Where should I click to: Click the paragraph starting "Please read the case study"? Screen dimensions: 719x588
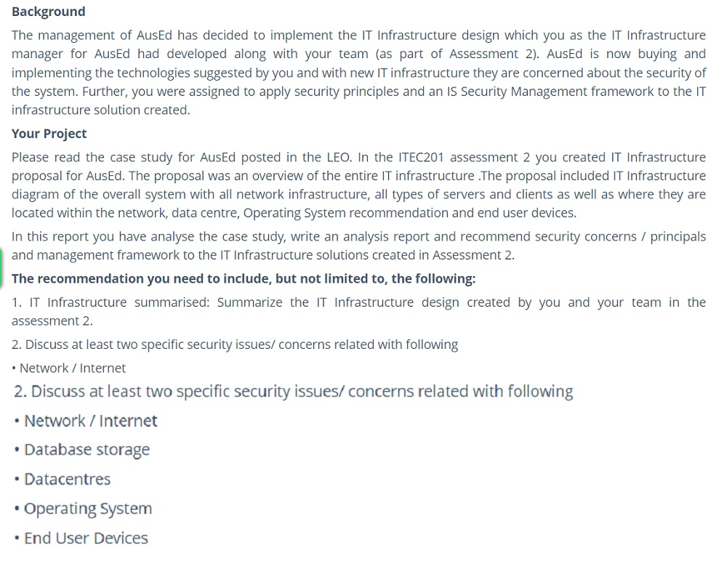click(x=358, y=185)
